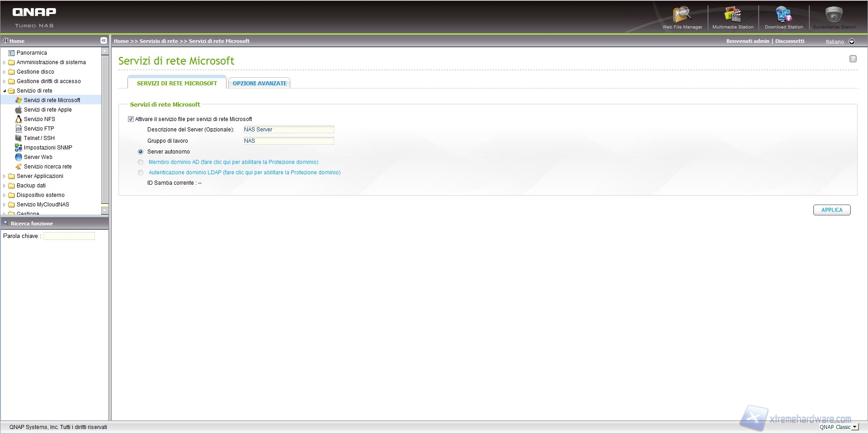Uncheck Attivare il servizio file checkbox

point(131,119)
